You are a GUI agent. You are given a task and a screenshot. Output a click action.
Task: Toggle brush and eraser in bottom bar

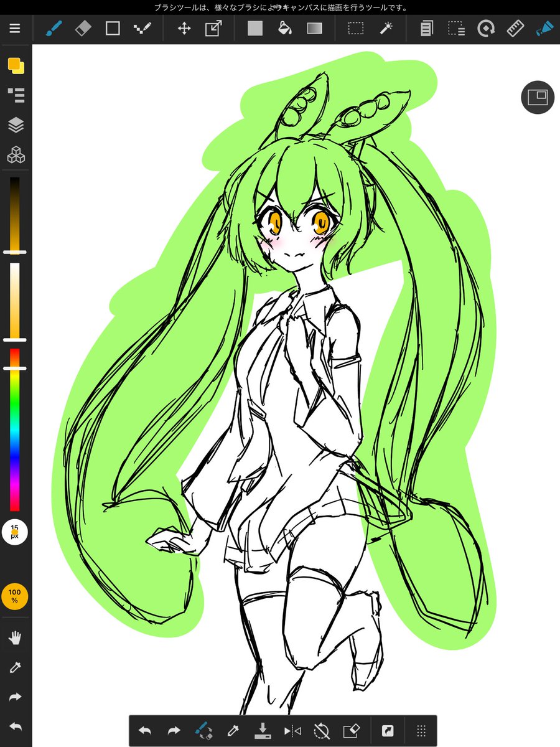click(203, 731)
